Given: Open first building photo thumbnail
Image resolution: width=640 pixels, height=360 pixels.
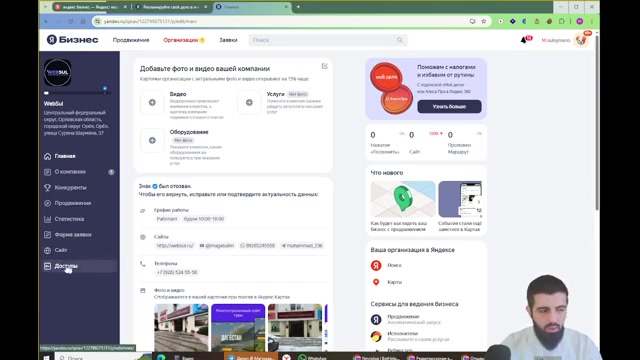Looking at the screenshot, I should tap(181, 327).
